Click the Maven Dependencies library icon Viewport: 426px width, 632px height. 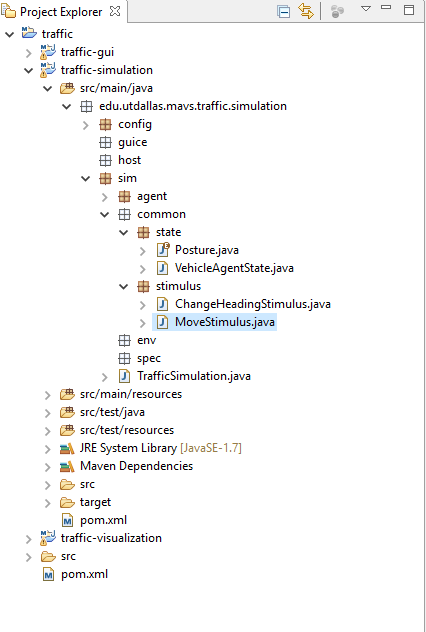[67, 466]
